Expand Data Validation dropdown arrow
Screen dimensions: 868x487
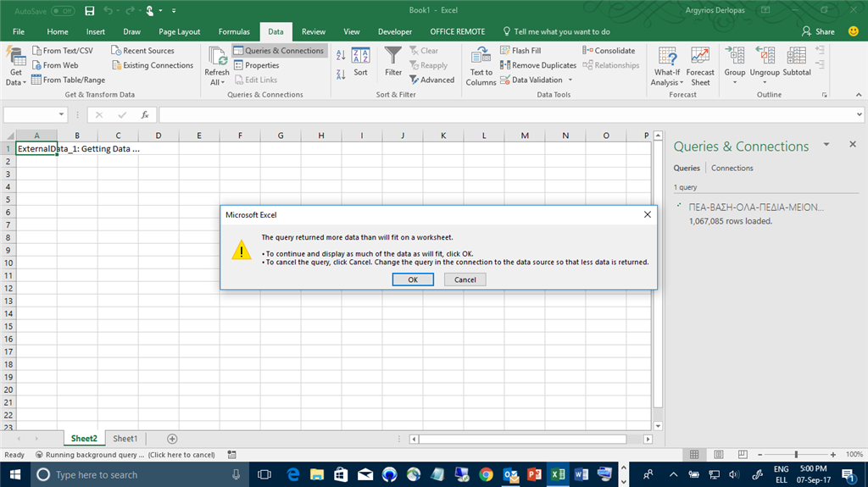coord(570,80)
